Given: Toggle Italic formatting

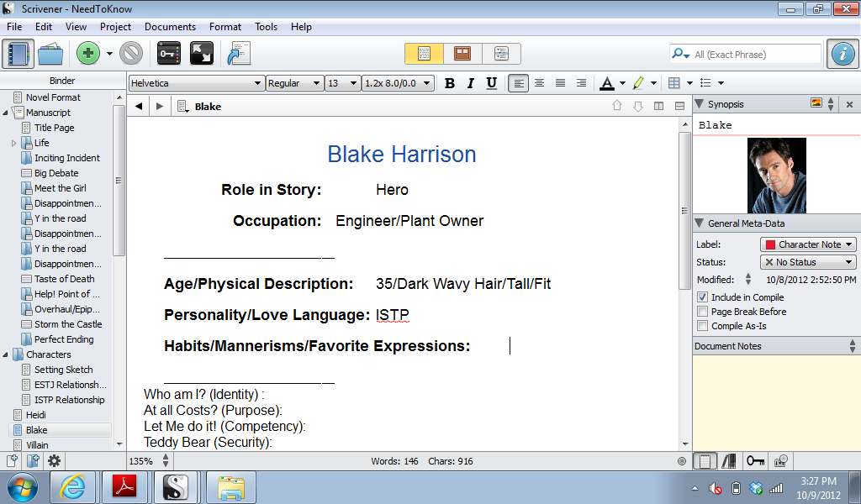Looking at the screenshot, I should 471,83.
